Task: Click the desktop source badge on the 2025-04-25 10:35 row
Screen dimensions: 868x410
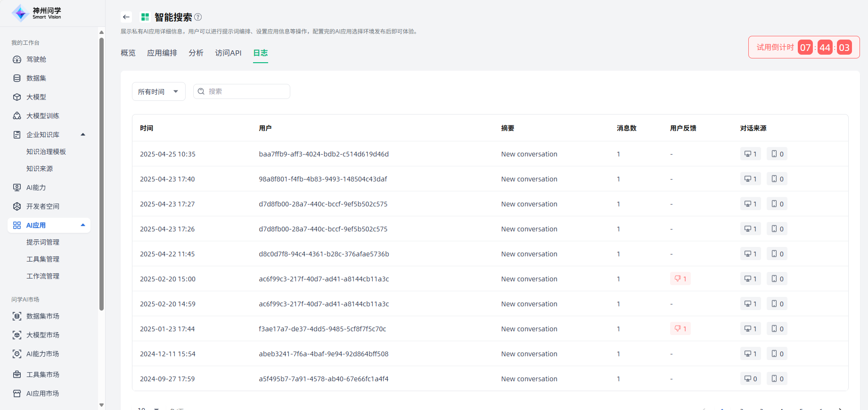Action: coord(750,154)
